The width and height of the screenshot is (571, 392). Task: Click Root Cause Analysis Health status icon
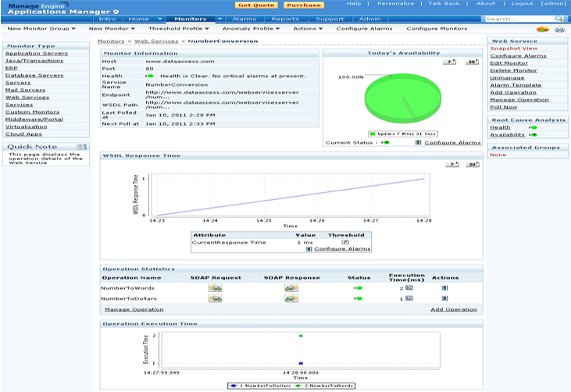(x=534, y=127)
